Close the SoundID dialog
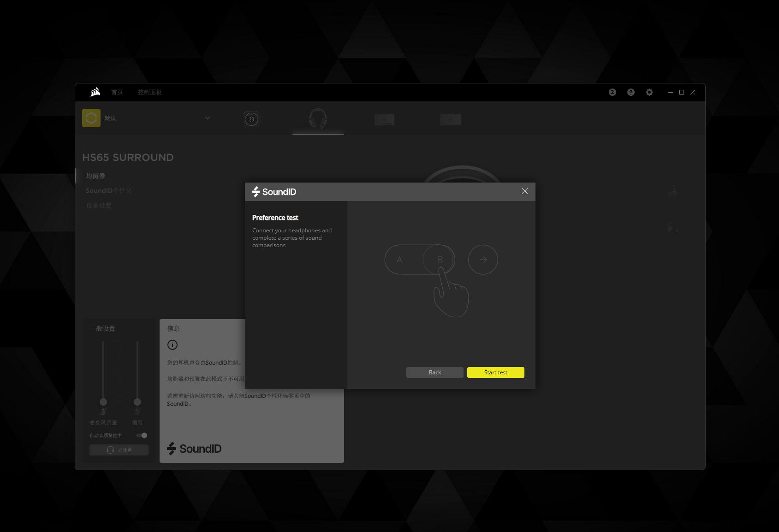Image resolution: width=779 pixels, height=532 pixels. click(x=524, y=191)
